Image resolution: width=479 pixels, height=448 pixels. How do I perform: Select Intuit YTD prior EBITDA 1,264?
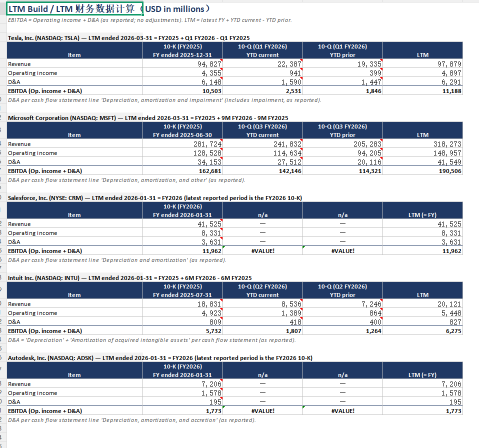pyautogui.click(x=343, y=330)
